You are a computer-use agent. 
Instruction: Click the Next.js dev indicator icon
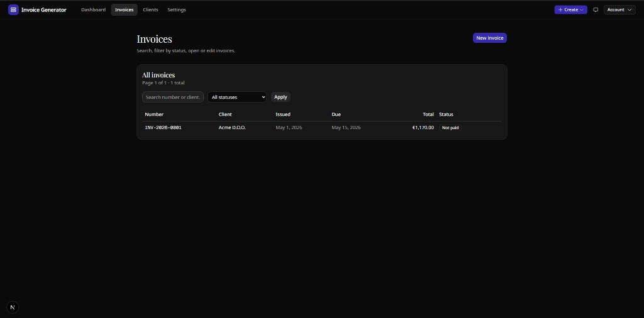(x=13, y=307)
